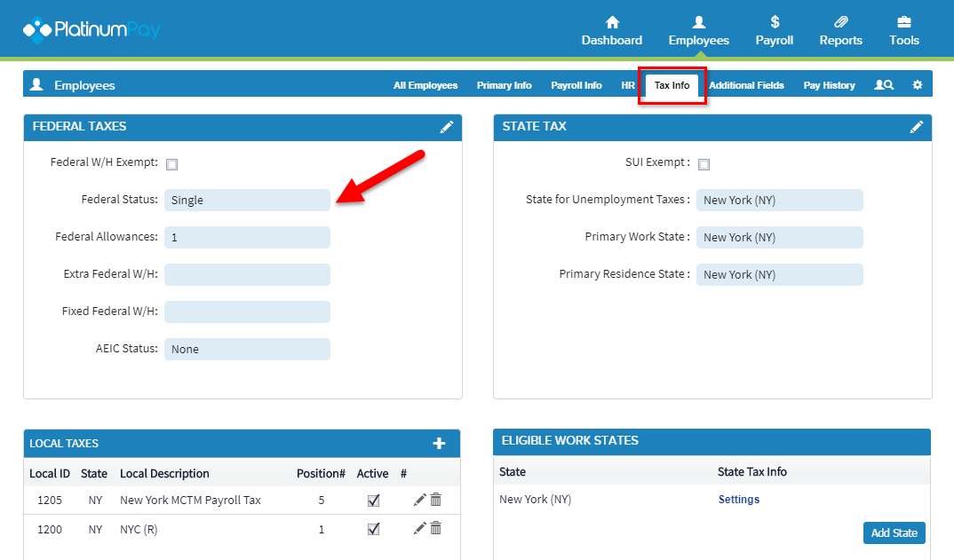Switch to All Employees tab
This screenshot has height=560, width=954.
(425, 85)
